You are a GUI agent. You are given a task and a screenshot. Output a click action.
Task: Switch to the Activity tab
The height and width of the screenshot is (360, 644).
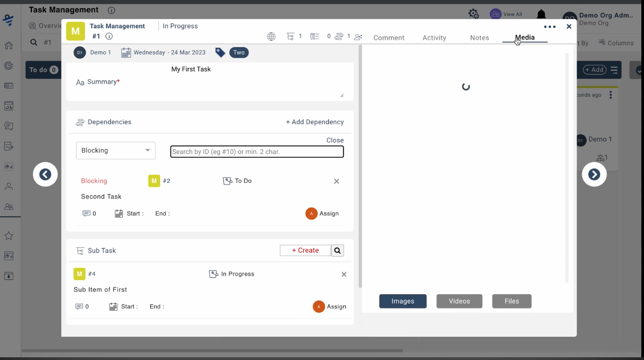pyautogui.click(x=434, y=38)
